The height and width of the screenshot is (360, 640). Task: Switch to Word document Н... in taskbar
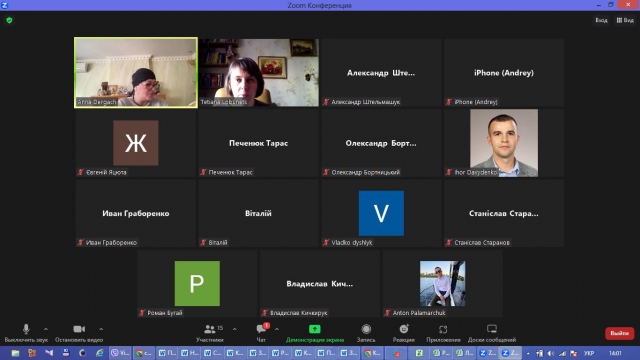[190, 353]
